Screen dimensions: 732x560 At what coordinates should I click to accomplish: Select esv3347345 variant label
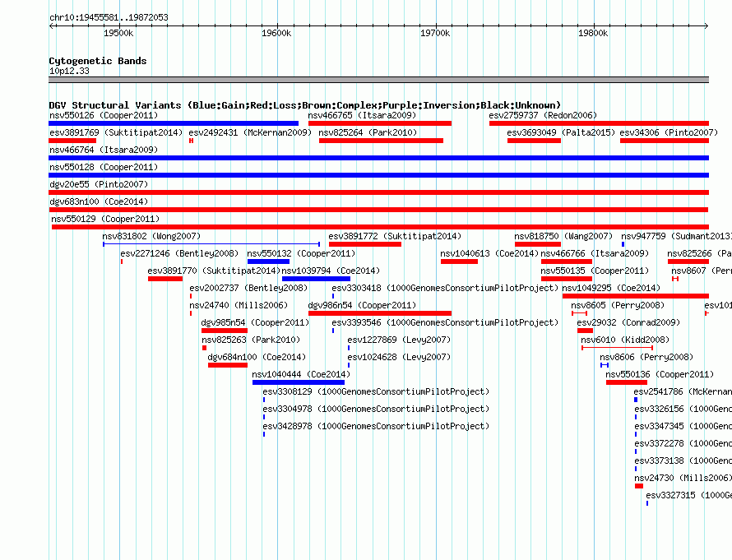[x=683, y=426]
